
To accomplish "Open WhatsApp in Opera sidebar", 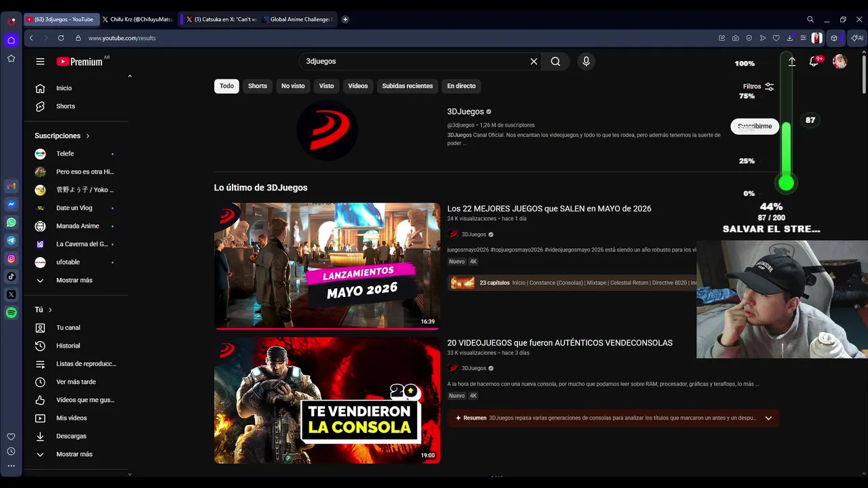I will pyautogui.click(x=12, y=222).
